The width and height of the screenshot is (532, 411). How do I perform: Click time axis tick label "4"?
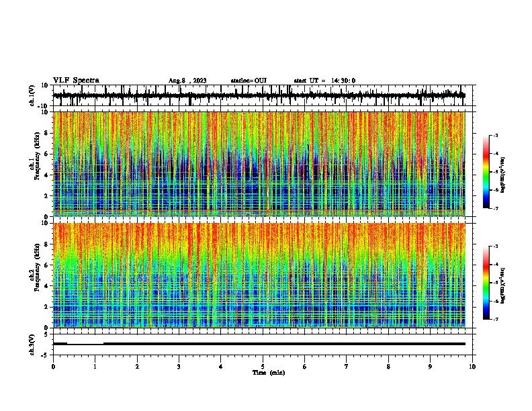pyautogui.click(x=221, y=367)
